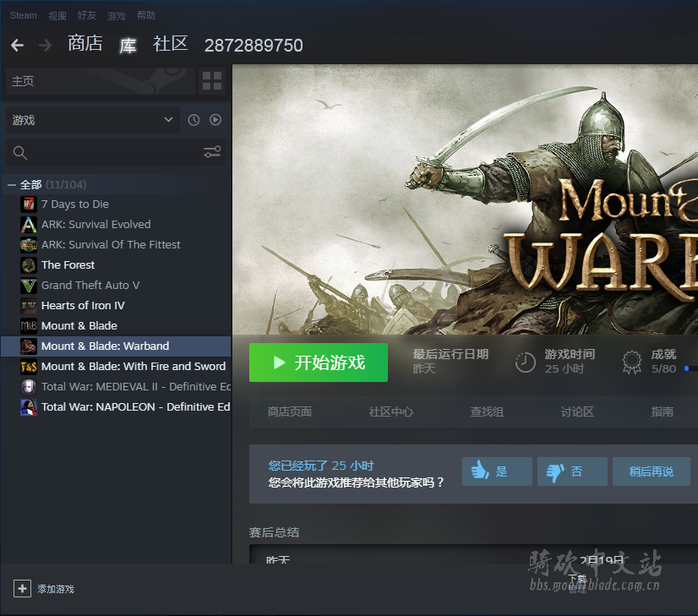This screenshot has height=616, width=698.
Task: Show ready-to-play games toggle icon
Action: (215, 120)
